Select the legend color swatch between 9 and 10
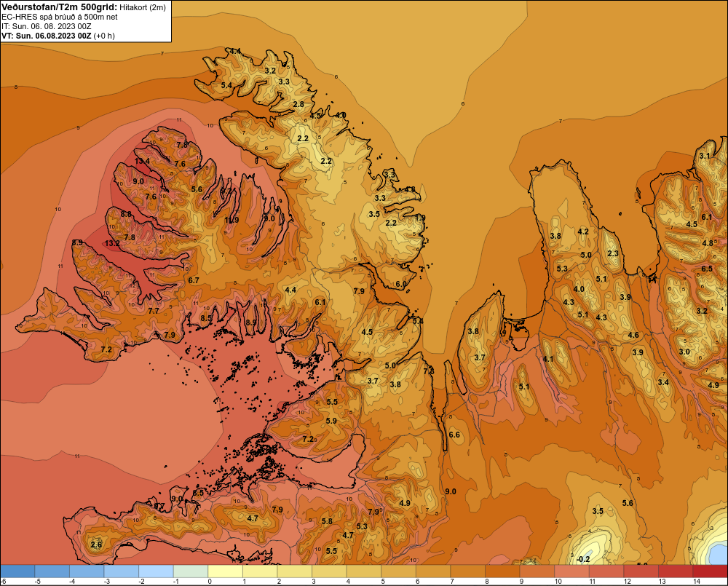The height and width of the screenshot is (586, 728). 537,571
